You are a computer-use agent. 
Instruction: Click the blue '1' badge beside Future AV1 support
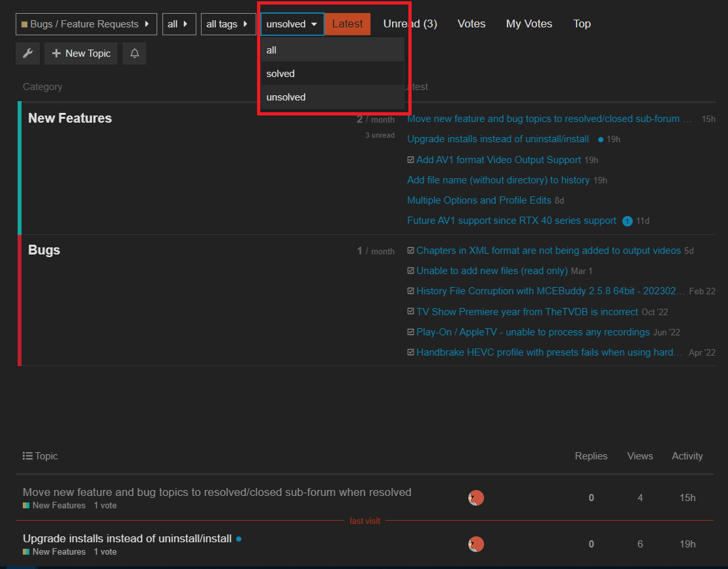(628, 221)
